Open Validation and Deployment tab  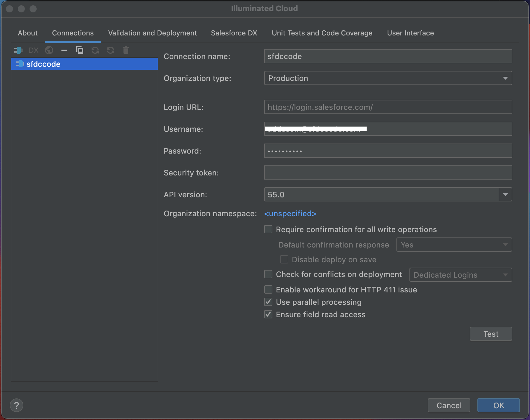pos(152,33)
